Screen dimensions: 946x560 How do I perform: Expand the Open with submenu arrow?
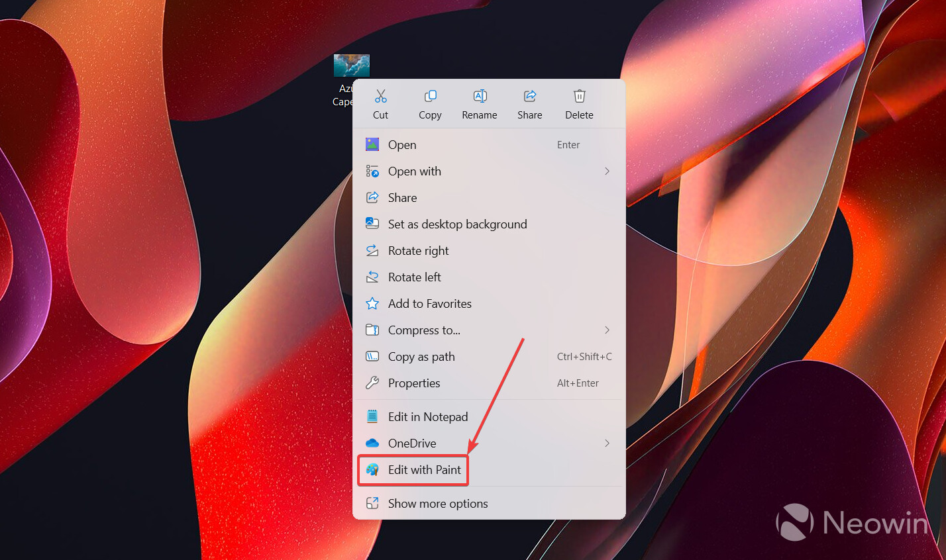607,171
